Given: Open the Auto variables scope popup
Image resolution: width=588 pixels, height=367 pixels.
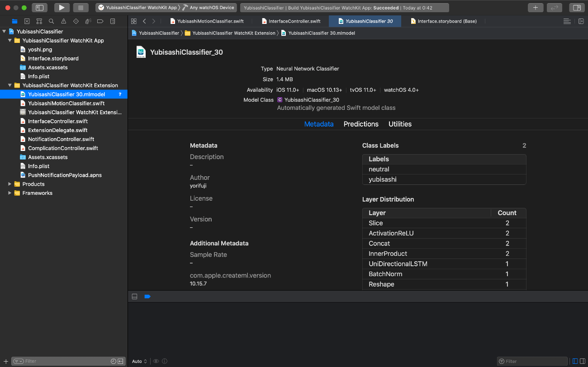Looking at the screenshot, I should 139,361.
